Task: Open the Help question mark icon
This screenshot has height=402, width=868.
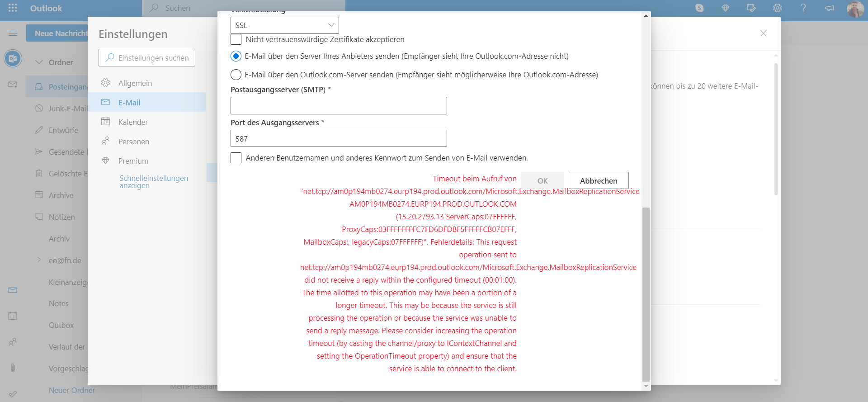Action: click(803, 8)
